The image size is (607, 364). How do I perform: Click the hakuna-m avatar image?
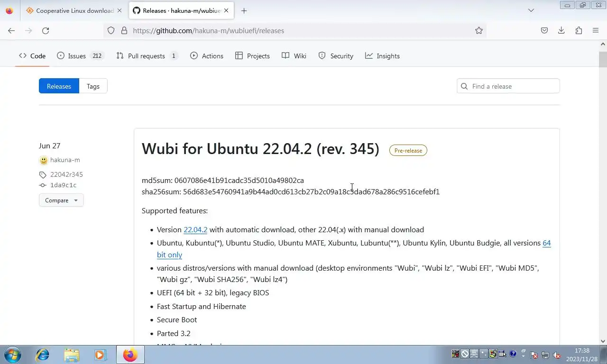(x=44, y=160)
